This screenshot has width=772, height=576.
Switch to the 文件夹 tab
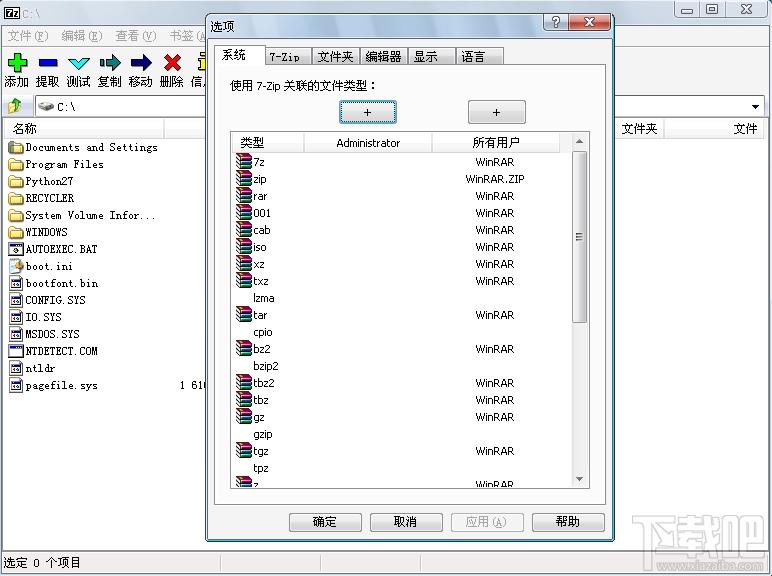pos(335,57)
